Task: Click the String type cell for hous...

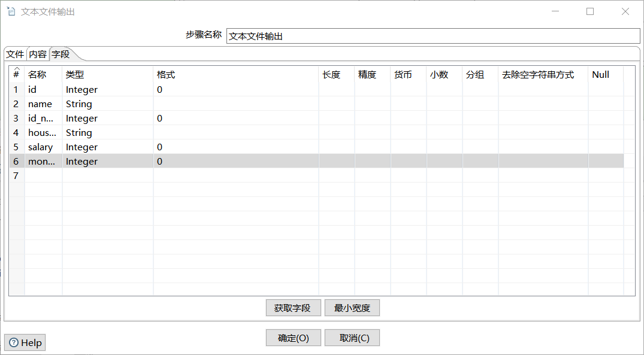Action: pyautogui.click(x=108, y=132)
